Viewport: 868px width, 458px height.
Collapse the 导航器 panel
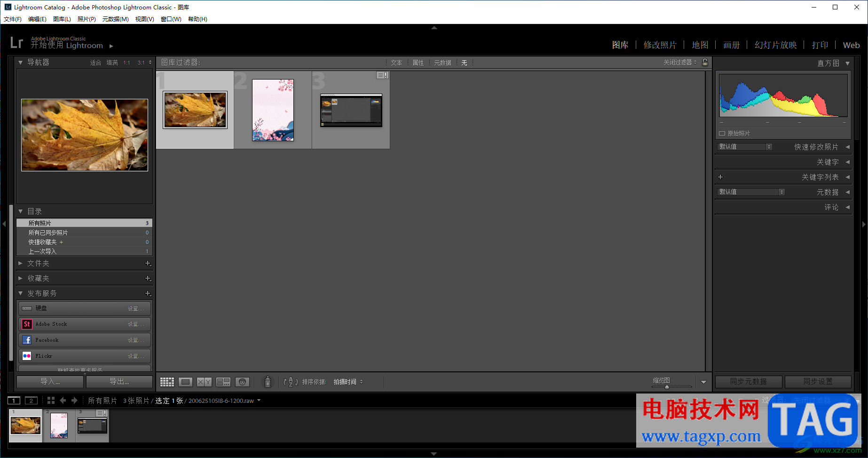(20, 62)
